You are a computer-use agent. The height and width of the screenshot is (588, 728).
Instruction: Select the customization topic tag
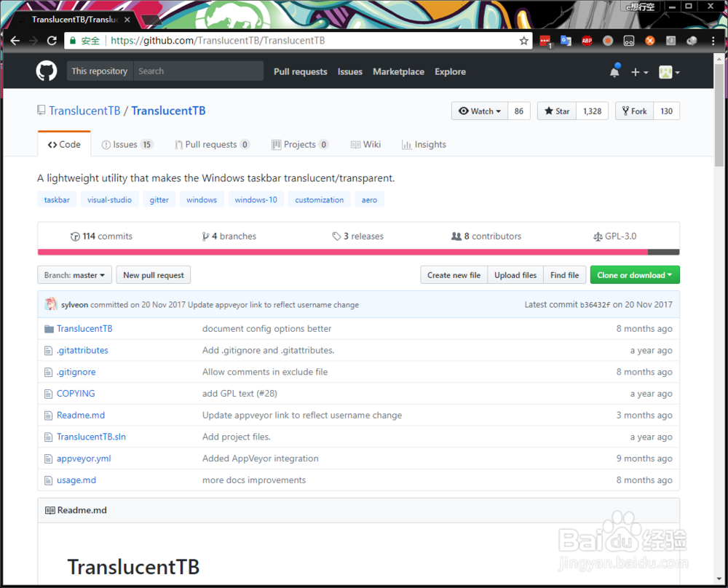click(320, 199)
